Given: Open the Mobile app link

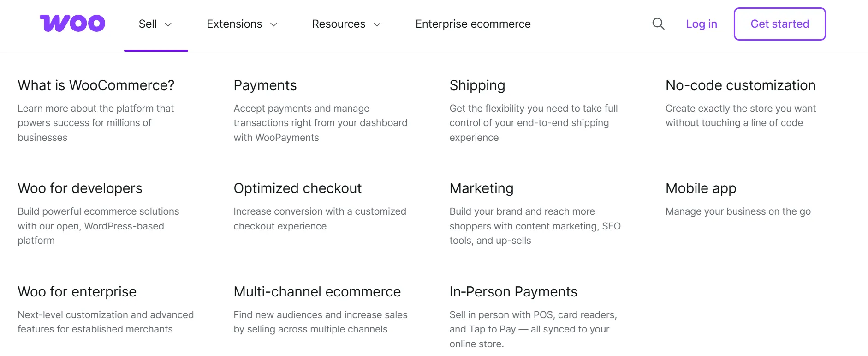Looking at the screenshot, I should pos(701,188).
